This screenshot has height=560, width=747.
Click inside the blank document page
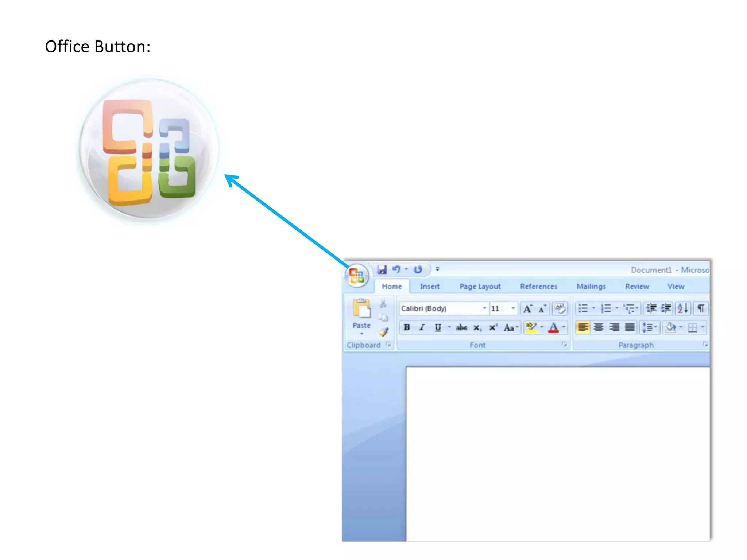click(558, 454)
